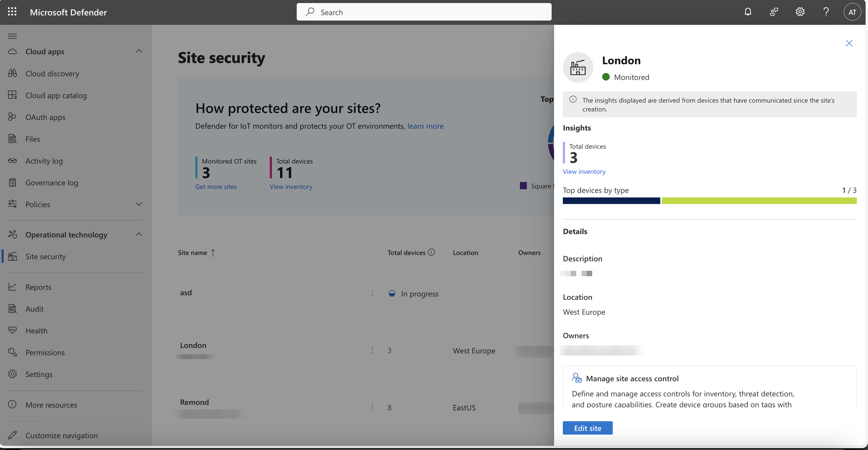
Task: Close the London details panel
Action: pyautogui.click(x=849, y=43)
